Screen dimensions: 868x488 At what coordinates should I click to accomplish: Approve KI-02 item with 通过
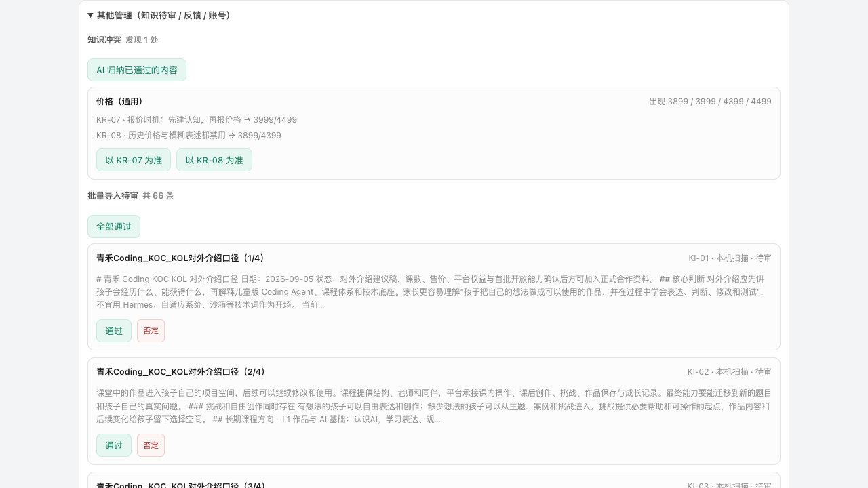[114, 445]
